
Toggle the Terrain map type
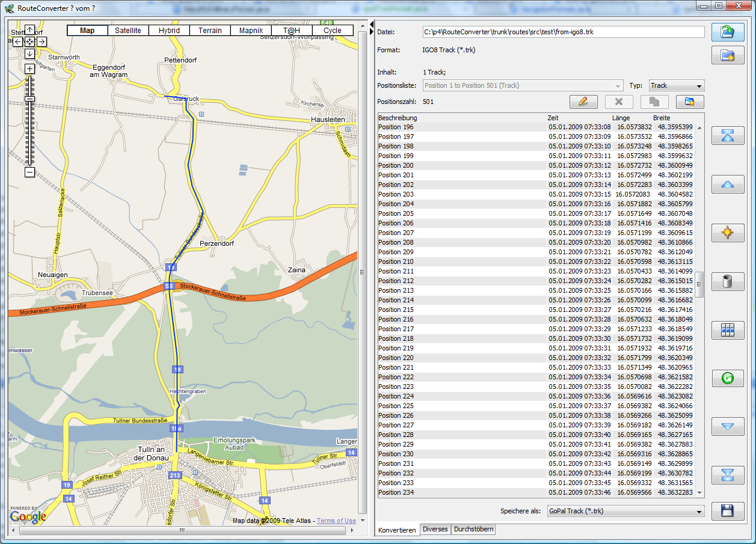pos(210,31)
